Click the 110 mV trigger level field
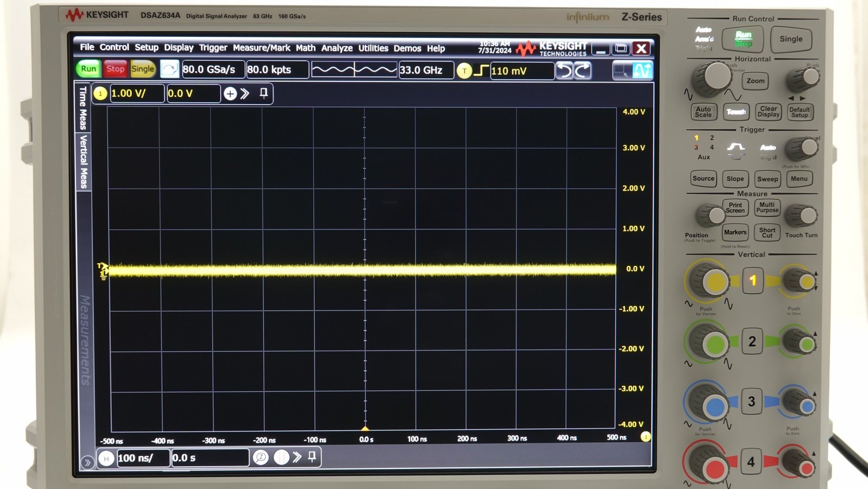The image size is (868, 489). coord(522,71)
